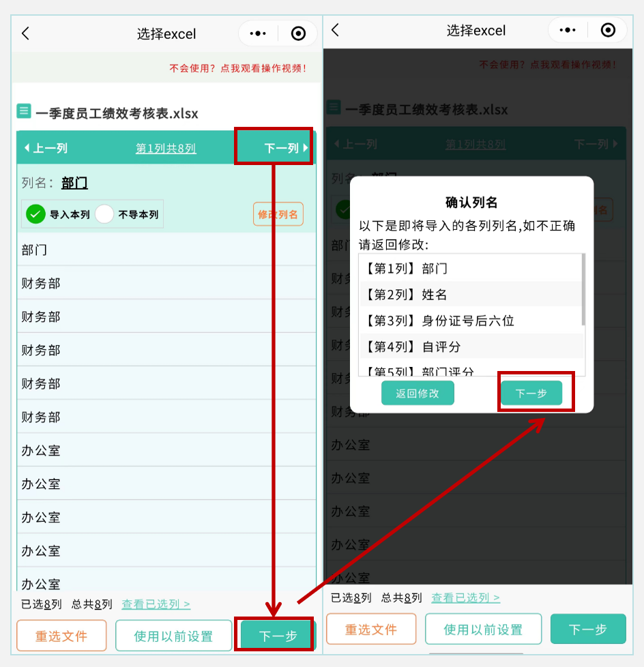Select 【第2列】姓名 in dialog list
The image size is (644, 667).
(x=471, y=295)
